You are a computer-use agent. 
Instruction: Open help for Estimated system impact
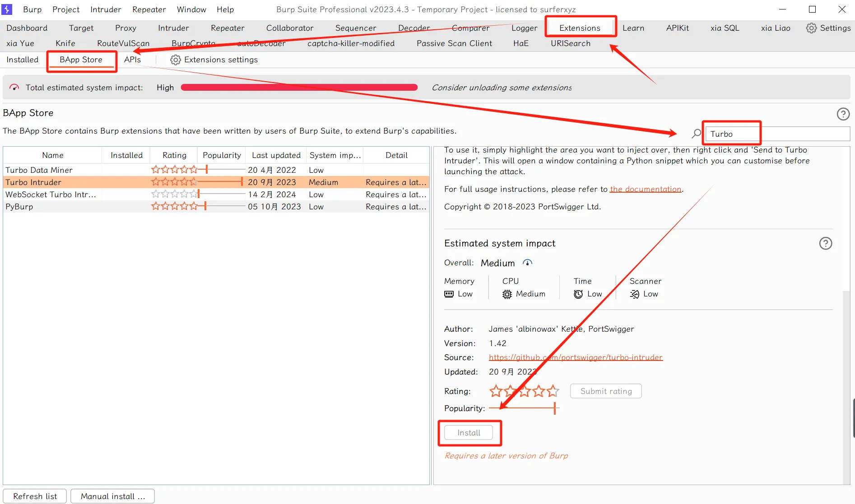click(825, 244)
